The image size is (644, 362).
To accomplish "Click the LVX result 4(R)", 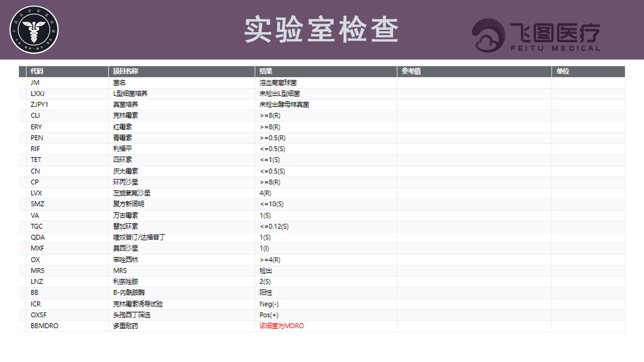I will [x=265, y=193].
